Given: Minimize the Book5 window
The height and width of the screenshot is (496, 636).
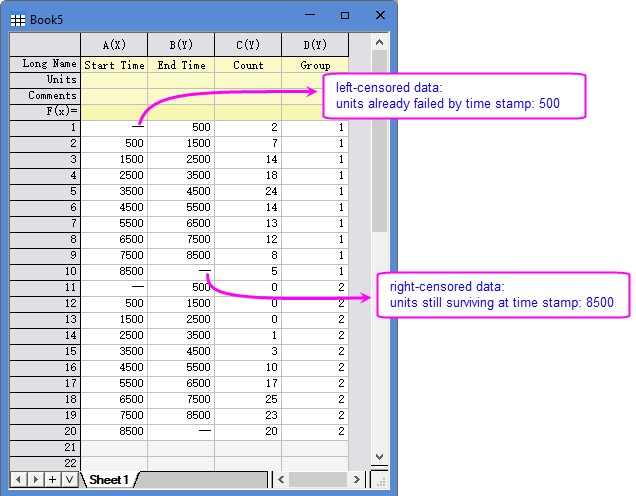Looking at the screenshot, I should click(310, 15).
